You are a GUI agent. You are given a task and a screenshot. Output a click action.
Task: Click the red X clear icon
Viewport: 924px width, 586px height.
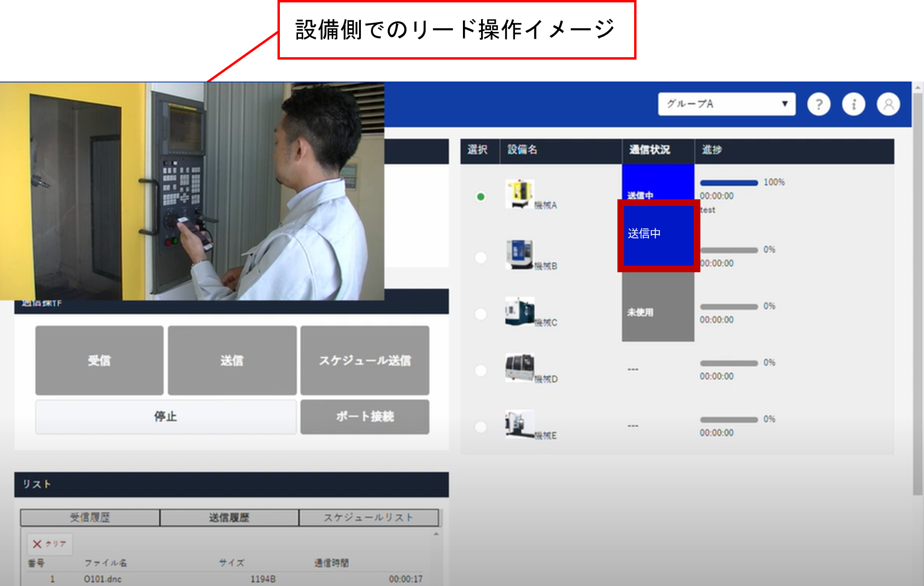37,544
